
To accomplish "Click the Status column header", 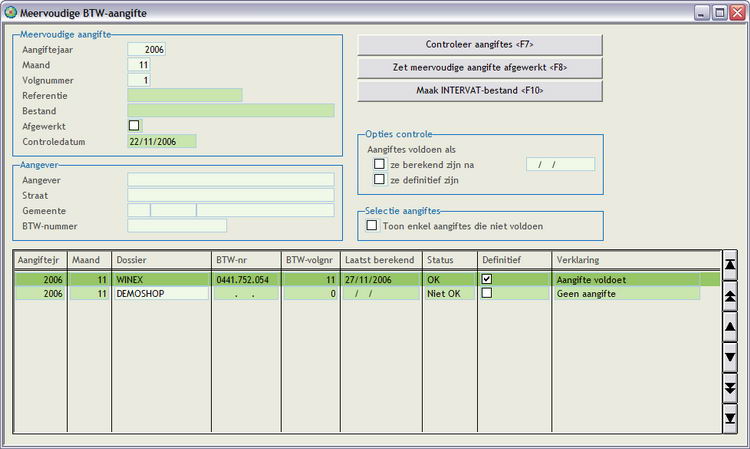I will tap(450, 260).
